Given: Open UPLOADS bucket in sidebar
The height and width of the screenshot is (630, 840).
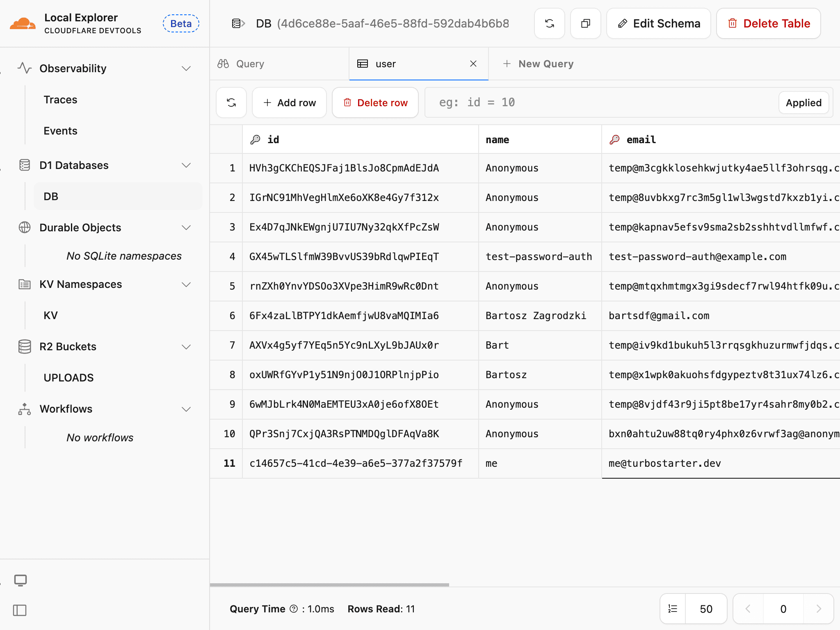Looking at the screenshot, I should click(x=68, y=377).
